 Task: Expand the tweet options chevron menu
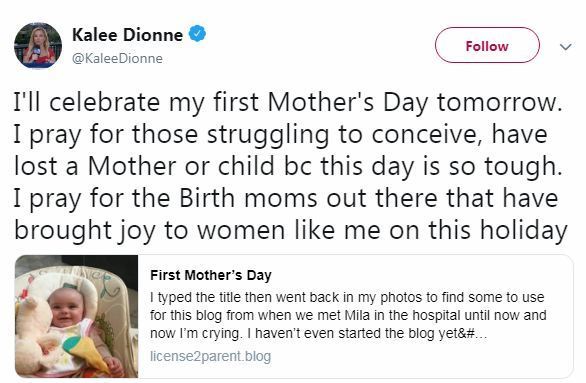[565, 47]
